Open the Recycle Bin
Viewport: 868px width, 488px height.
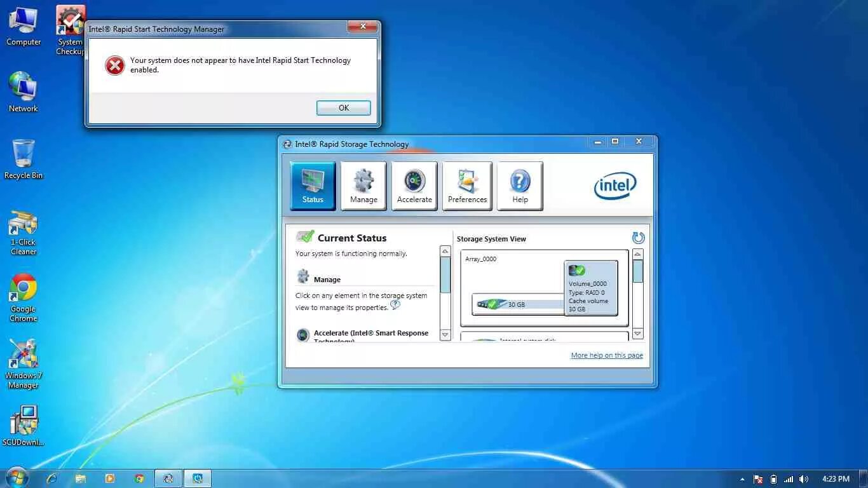click(x=24, y=159)
